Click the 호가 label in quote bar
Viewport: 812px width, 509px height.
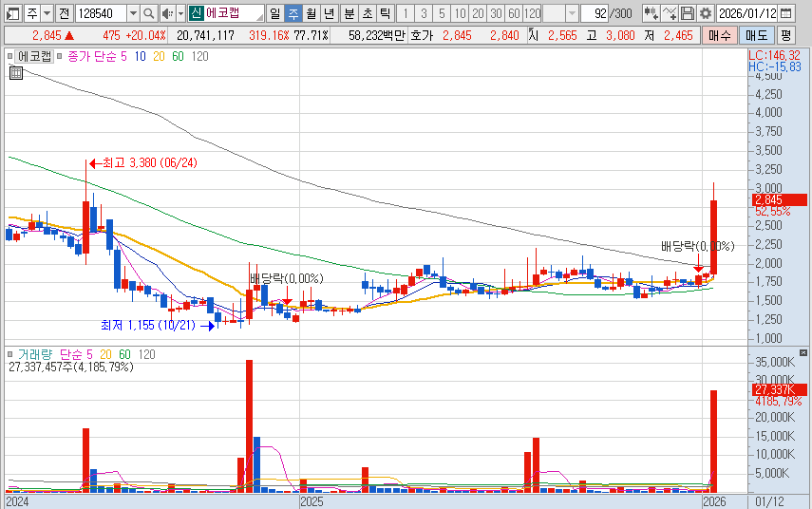point(421,36)
